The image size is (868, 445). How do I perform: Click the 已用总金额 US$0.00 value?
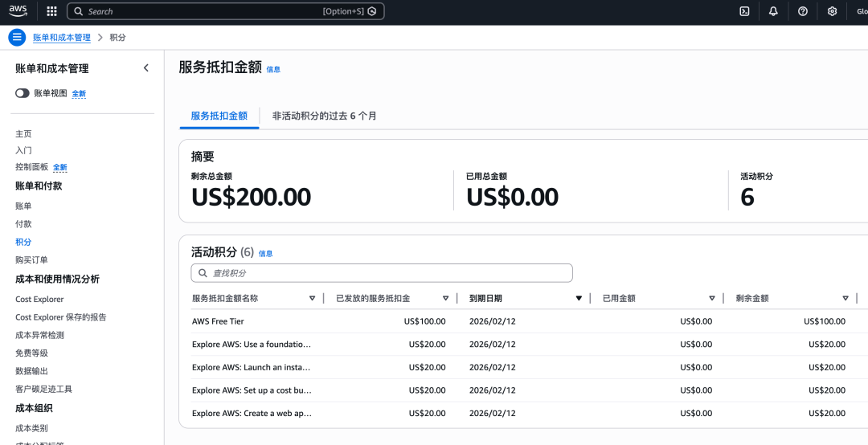click(x=513, y=197)
